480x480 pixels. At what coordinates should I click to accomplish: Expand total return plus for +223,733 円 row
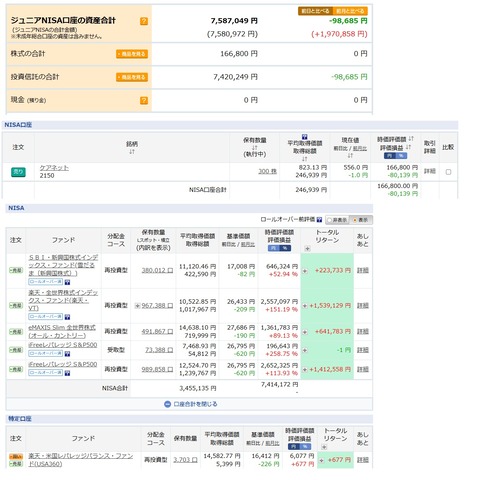point(305,271)
